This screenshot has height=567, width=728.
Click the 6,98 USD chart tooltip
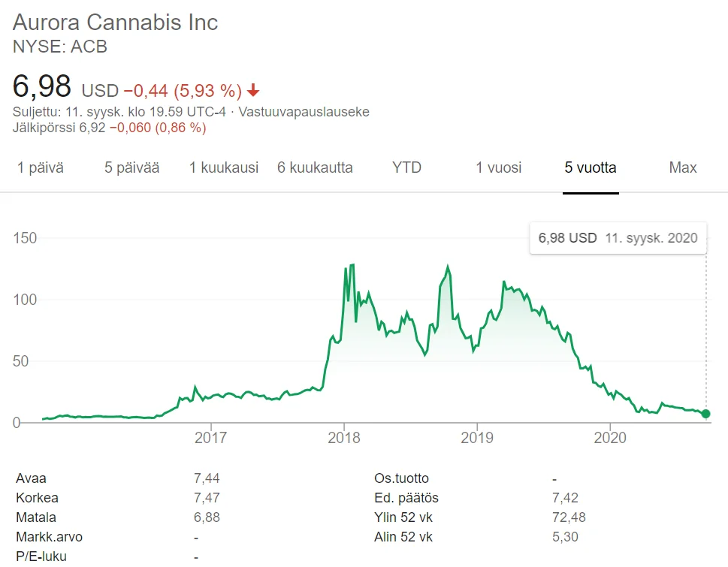[x=618, y=238]
